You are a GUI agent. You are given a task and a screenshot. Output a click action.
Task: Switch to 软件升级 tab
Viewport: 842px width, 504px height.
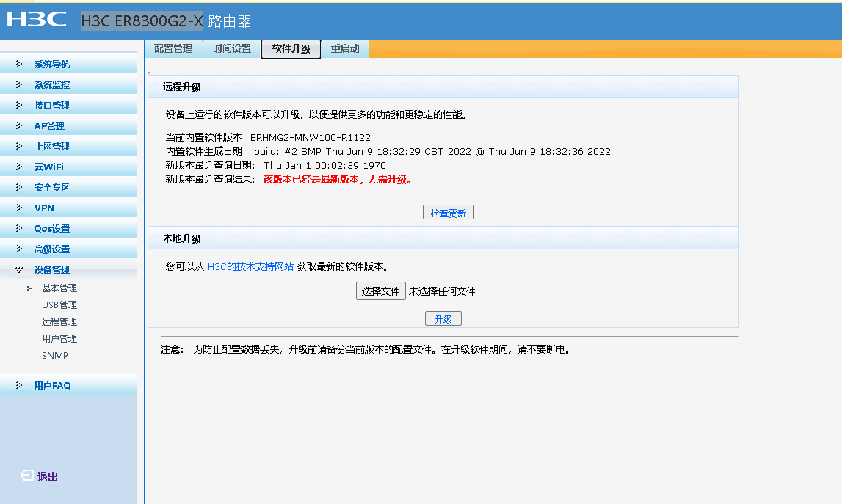pos(291,49)
